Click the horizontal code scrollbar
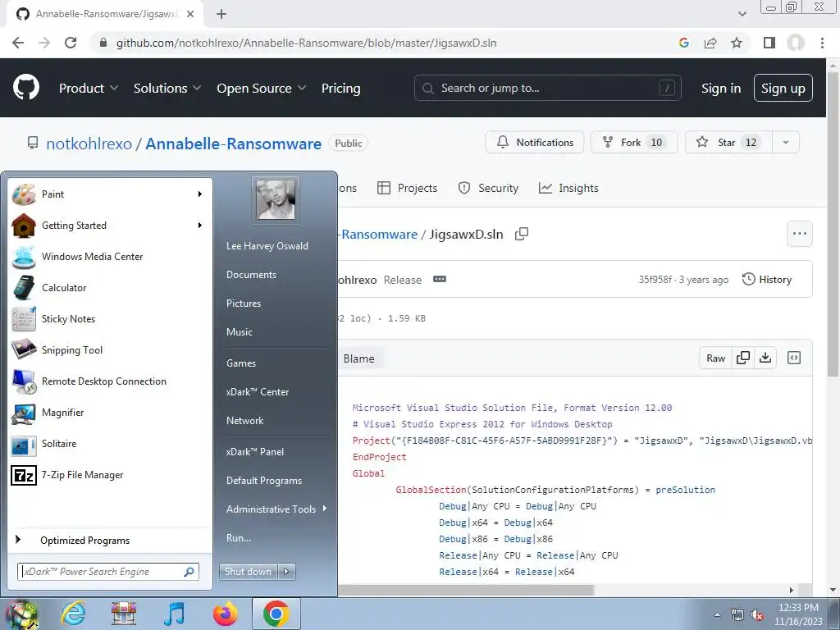 (465, 590)
